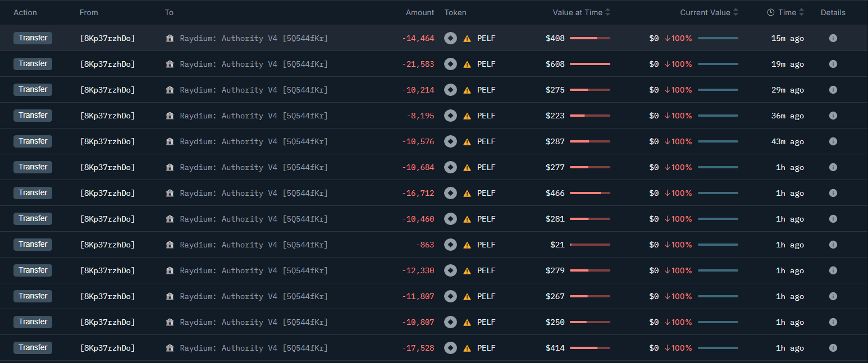Click PELF token name on -12,330 row
This screenshot has width=868, height=363.
[x=486, y=270]
